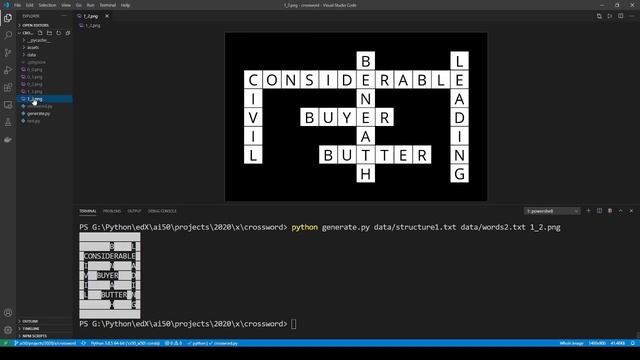
Task: Click 1_2.png breadcrumb under the tab
Action: point(90,25)
